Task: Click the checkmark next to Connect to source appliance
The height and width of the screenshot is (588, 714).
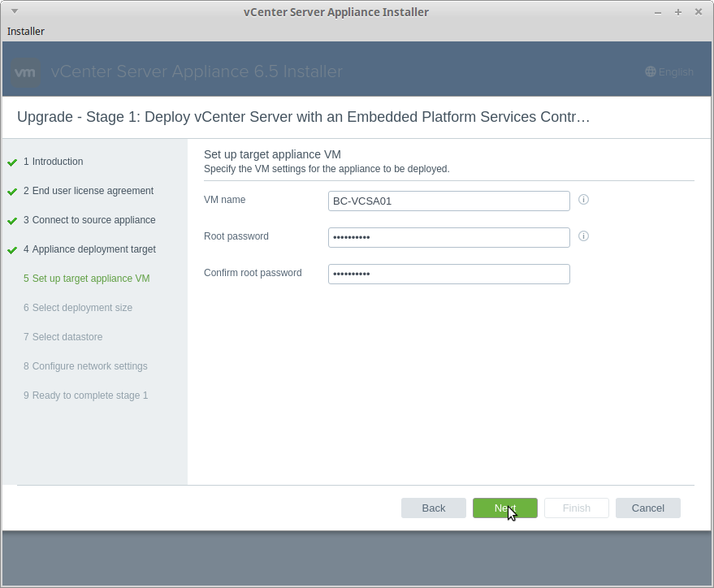Action: [12, 221]
